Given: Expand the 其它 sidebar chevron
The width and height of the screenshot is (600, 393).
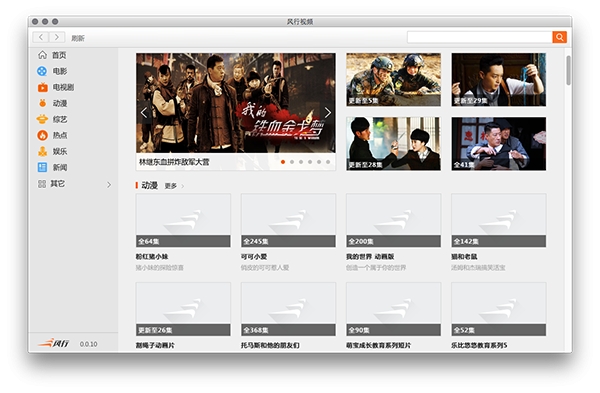Looking at the screenshot, I should tap(109, 185).
